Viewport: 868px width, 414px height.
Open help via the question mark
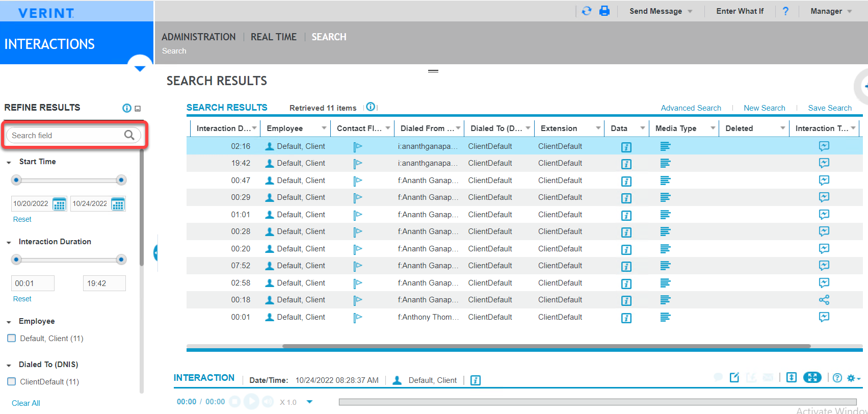(785, 11)
